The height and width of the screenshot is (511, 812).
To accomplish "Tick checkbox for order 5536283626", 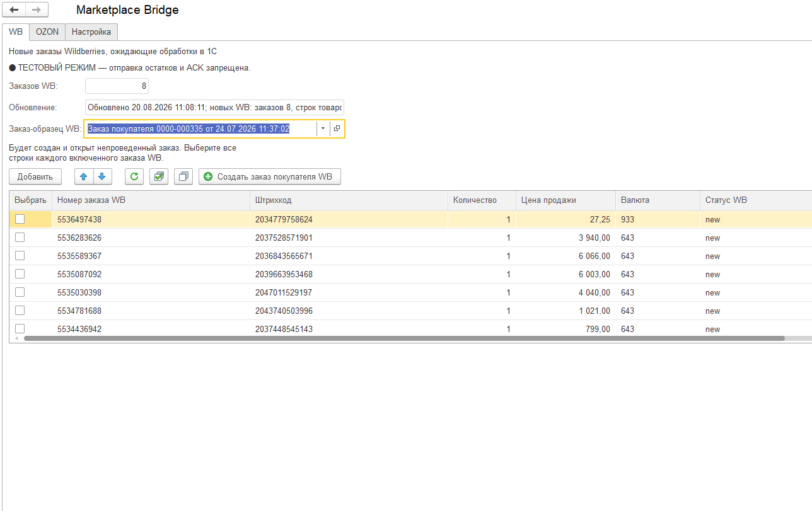I will pos(20,238).
